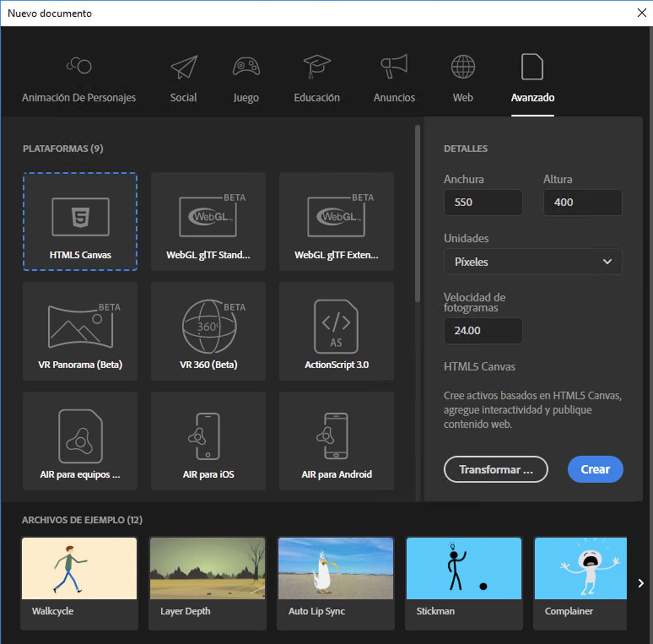Open the Stickman sample thumbnail
653x644 pixels.
click(x=464, y=568)
